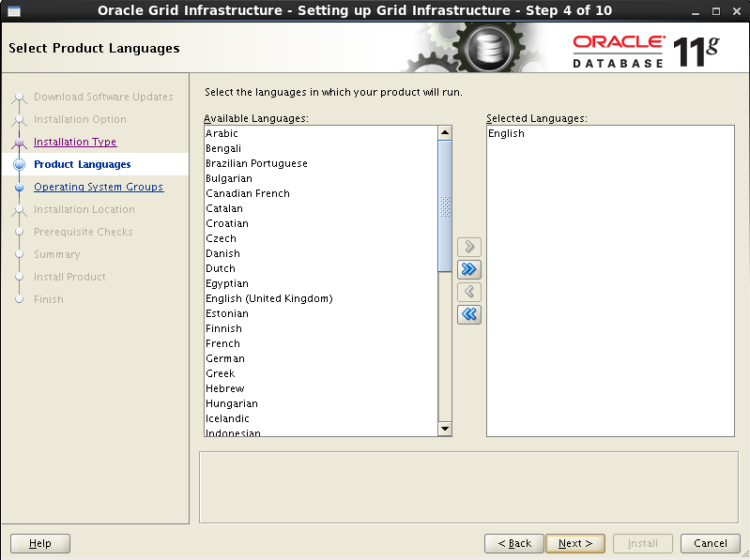Click the Available Languages scrollbar thumb
The height and width of the screenshot is (560, 750).
[x=445, y=206]
